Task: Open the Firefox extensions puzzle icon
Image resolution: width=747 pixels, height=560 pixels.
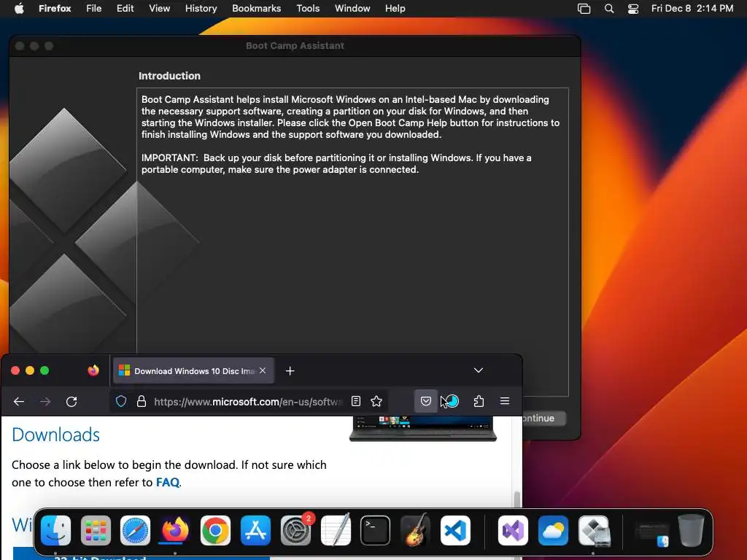Action: [x=479, y=402]
